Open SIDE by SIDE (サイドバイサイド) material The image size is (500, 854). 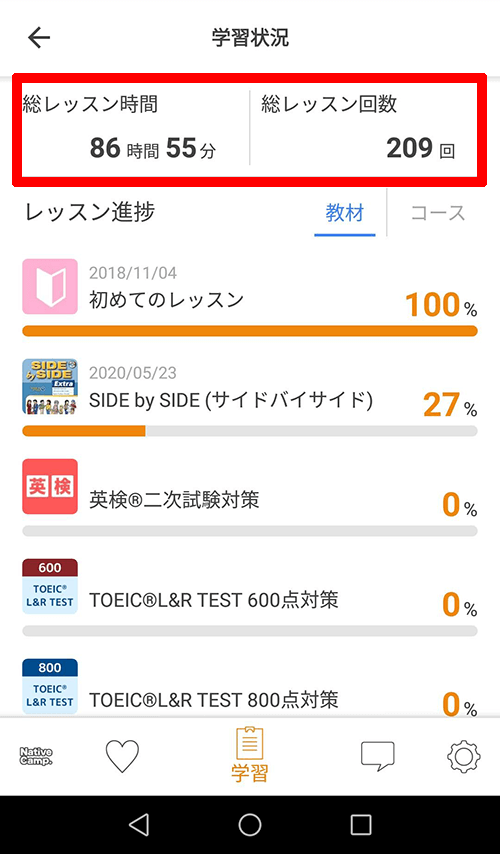click(231, 401)
